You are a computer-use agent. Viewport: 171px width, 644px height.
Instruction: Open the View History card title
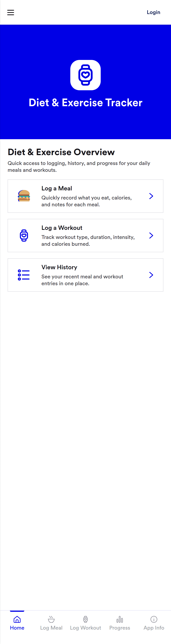pyautogui.click(x=59, y=267)
